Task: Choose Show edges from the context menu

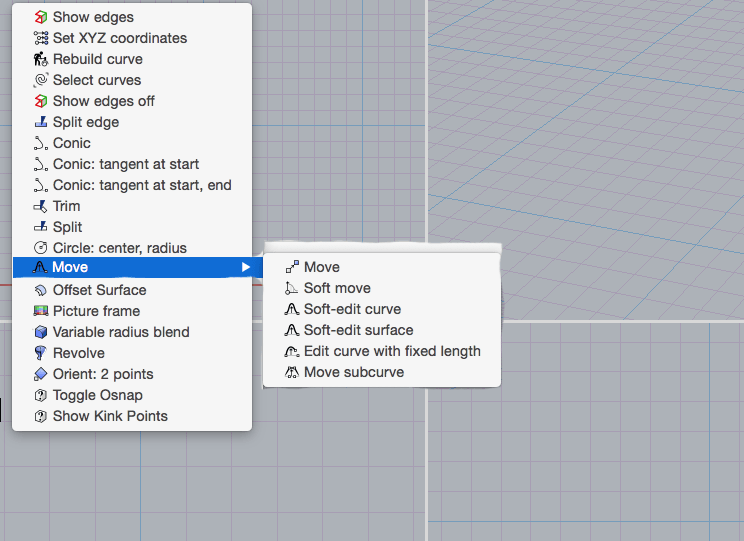Action: 132,17
